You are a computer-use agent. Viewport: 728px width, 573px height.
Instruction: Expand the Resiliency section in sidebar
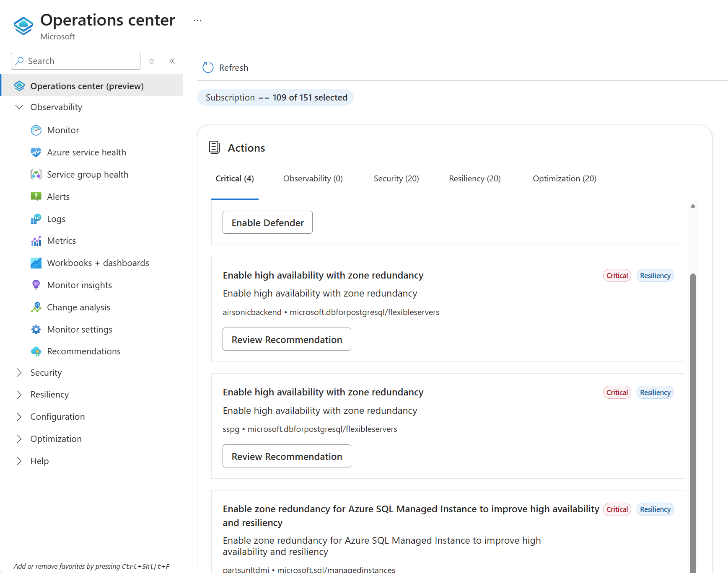point(19,395)
